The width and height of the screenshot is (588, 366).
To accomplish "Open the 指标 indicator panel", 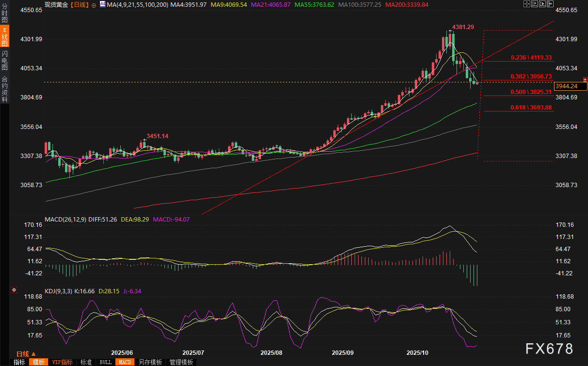I will pyautogui.click(x=18, y=362).
